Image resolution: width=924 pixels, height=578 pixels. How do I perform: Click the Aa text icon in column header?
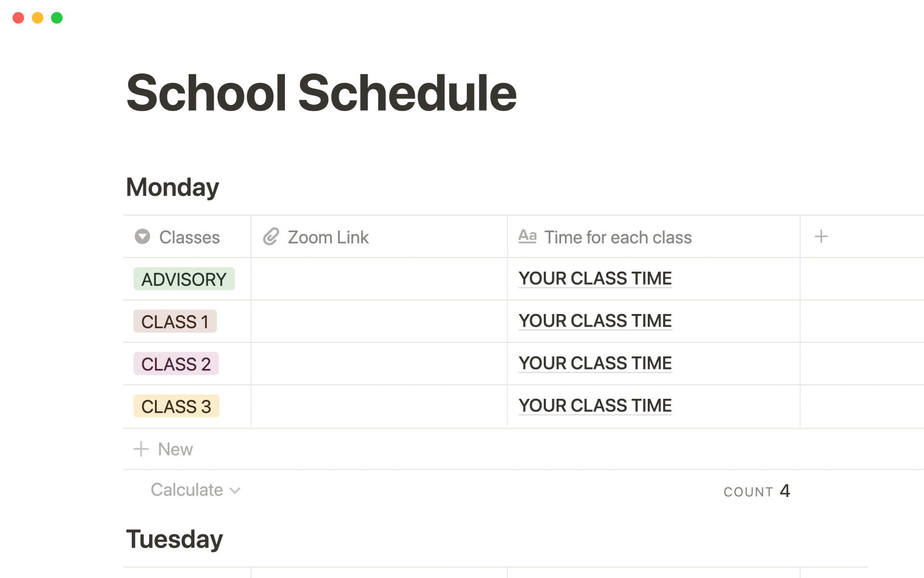point(527,236)
